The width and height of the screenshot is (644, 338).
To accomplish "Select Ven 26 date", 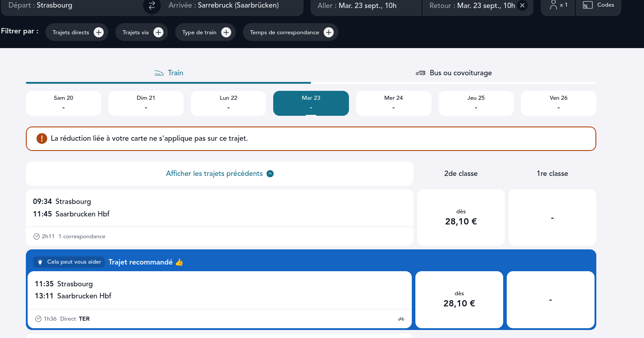I will click(x=558, y=103).
